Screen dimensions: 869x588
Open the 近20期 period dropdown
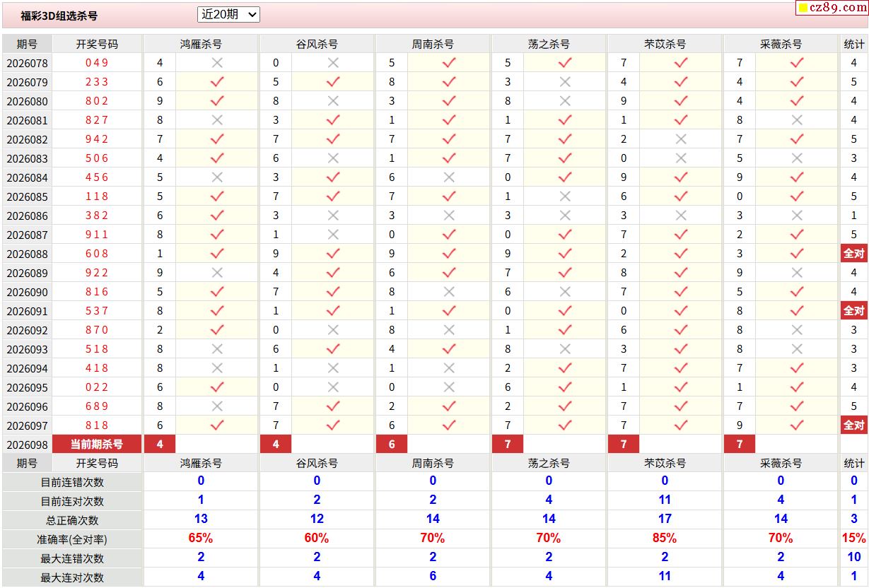pos(228,14)
